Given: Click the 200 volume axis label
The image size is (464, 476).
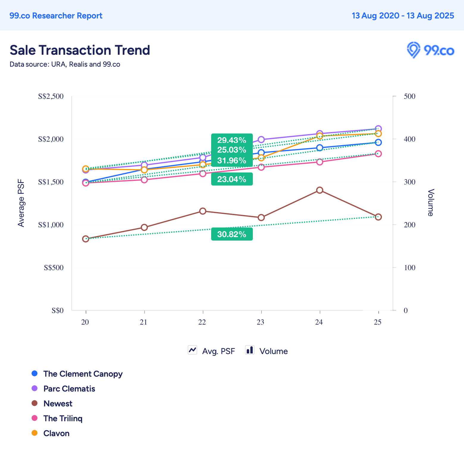Looking at the screenshot, I should (x=410, y=225).
